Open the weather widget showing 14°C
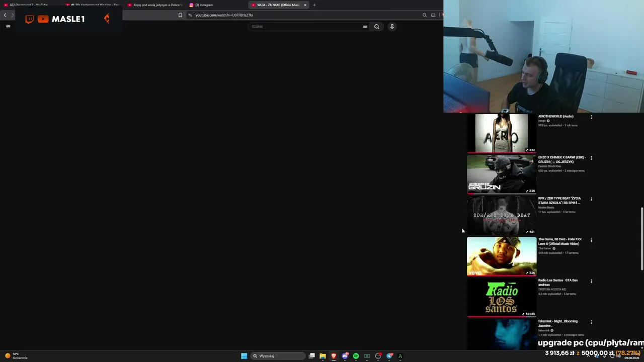The image size is (644, 362). coord(16,356)
